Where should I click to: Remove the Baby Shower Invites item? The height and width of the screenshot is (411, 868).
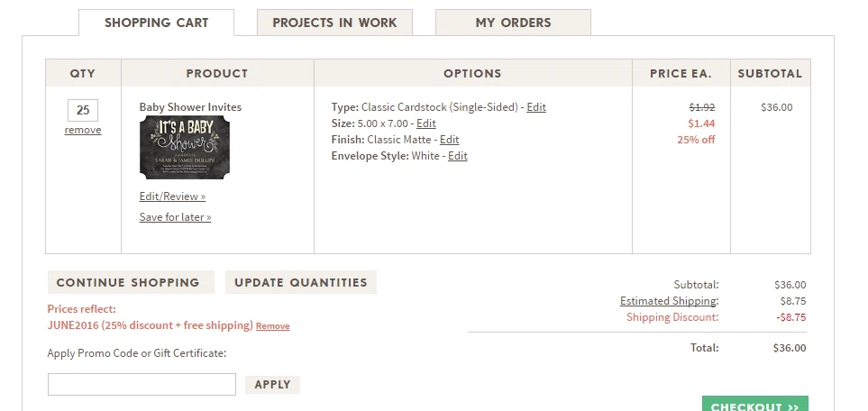(x=83, y=130)
